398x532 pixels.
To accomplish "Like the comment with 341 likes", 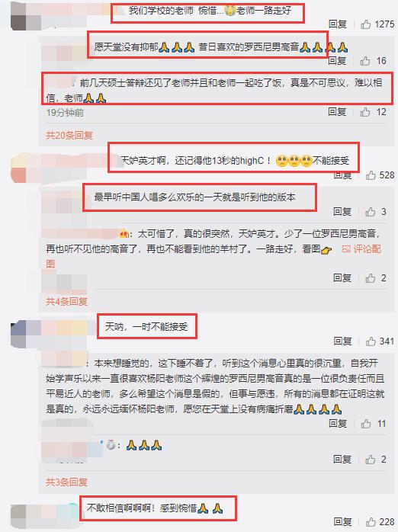I will [x=371, y=341].
